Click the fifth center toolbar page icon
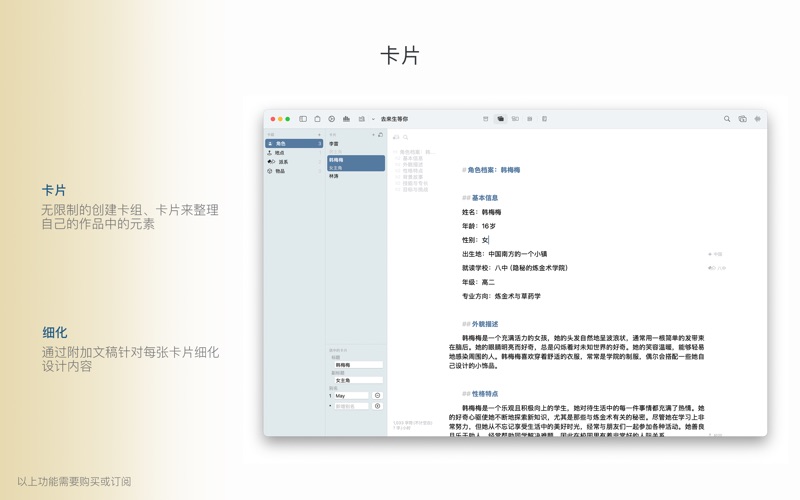Screen dimensions: 800x500 [544, 119]
